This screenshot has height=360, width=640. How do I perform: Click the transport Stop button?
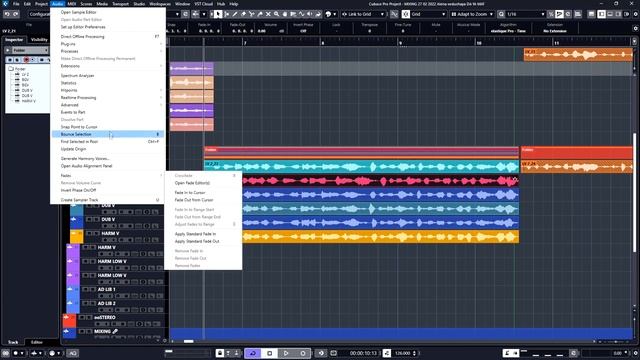pyautogui.click(x=269, y=353)
